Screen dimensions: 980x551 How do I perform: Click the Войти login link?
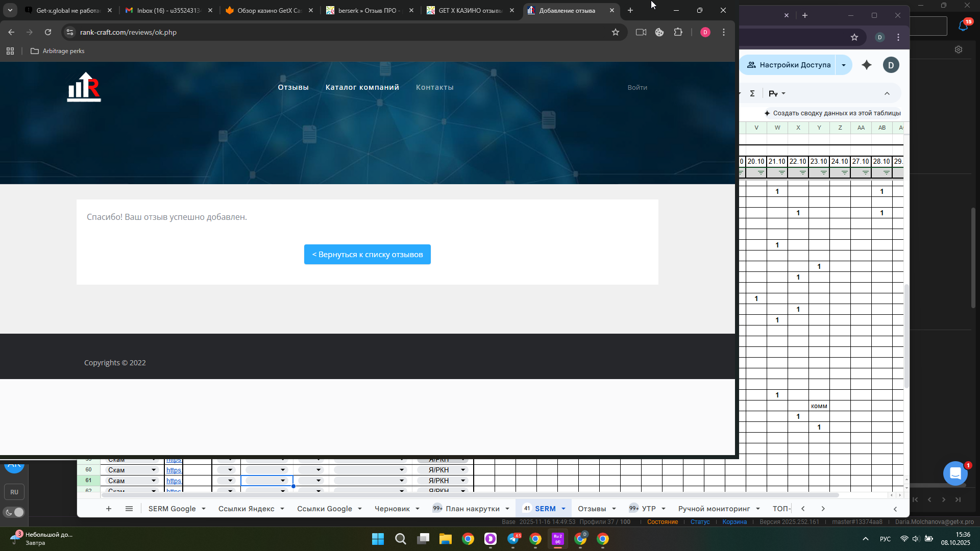click(637, 87)
